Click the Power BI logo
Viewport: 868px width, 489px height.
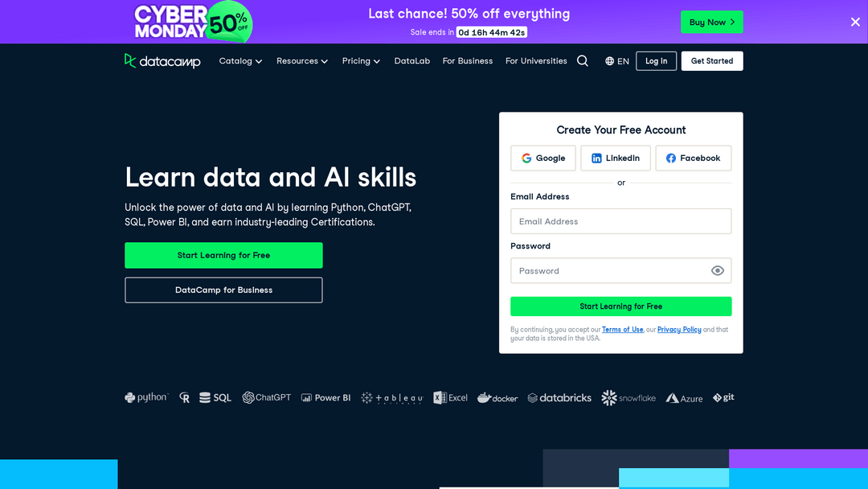(325, 397)
